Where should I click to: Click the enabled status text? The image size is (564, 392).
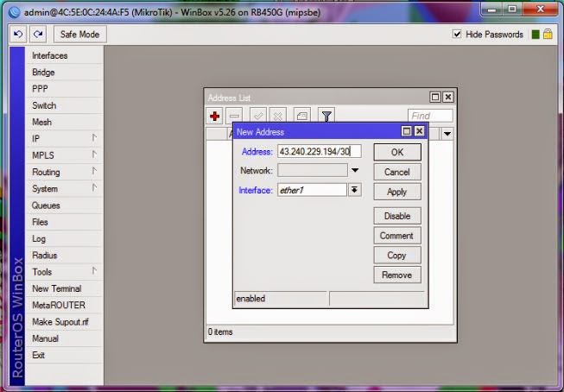click(250, 299)
